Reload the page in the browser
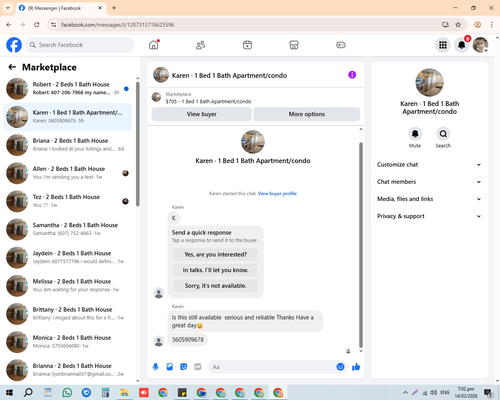Viewport: 500px width, 400px height. (37, 25)
